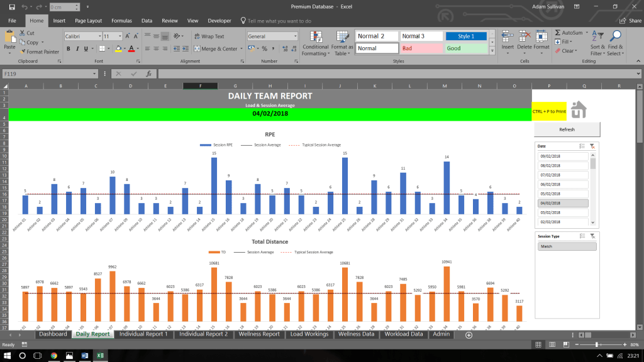Screen dimensions: 644x362
Task: Toggle Bold formatting
Action: (68, 48)
